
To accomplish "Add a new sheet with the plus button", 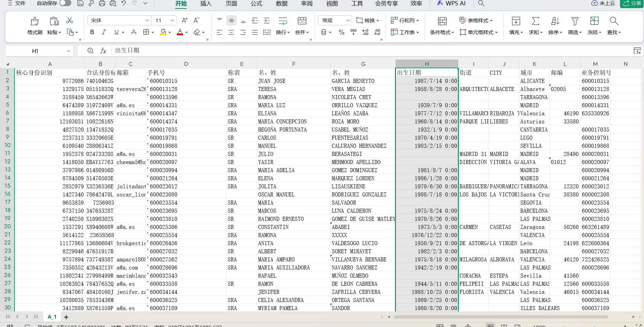I will coord(66,317).
